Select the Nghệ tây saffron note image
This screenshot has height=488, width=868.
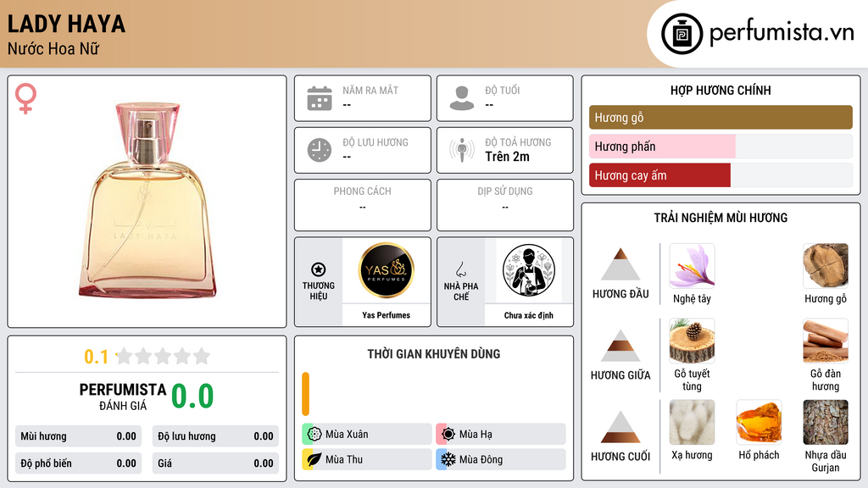692,266
